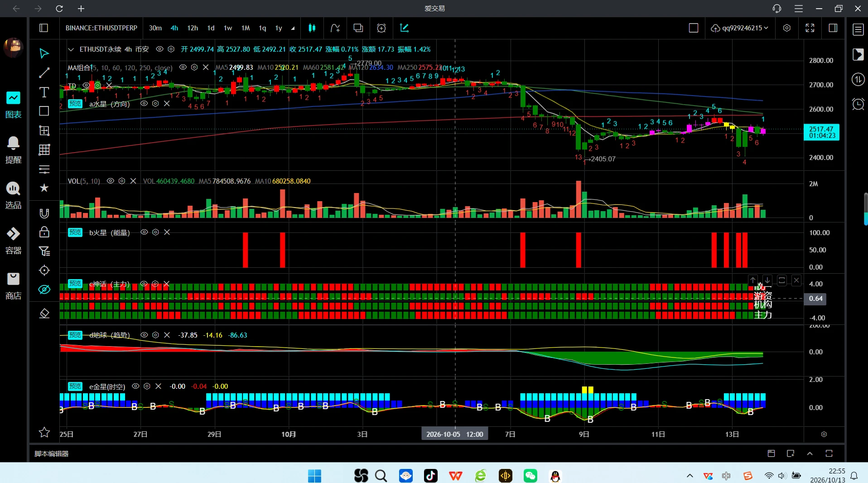868x483 pixels.
Task: Remove the e金星(时空) indicator with X
Action: point(158,386)
